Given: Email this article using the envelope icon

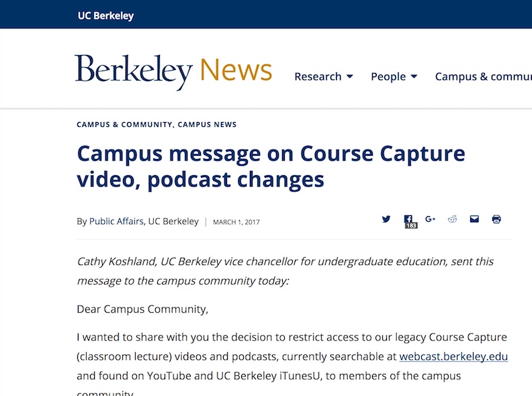Looking at the screenshot, I should coord(474,219).
